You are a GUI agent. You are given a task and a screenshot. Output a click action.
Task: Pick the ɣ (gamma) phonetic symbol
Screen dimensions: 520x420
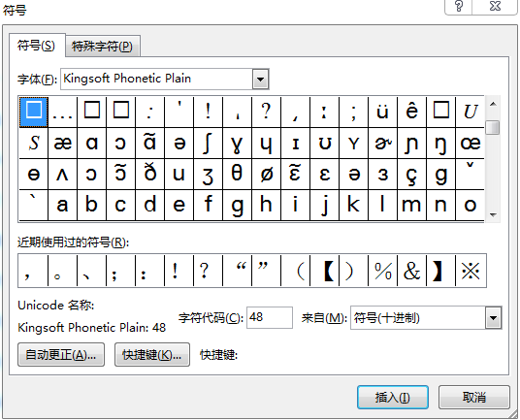237,144
